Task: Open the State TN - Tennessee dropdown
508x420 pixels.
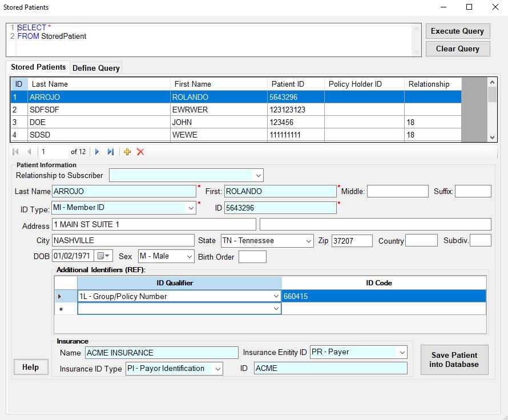Action: coord(308,241)
